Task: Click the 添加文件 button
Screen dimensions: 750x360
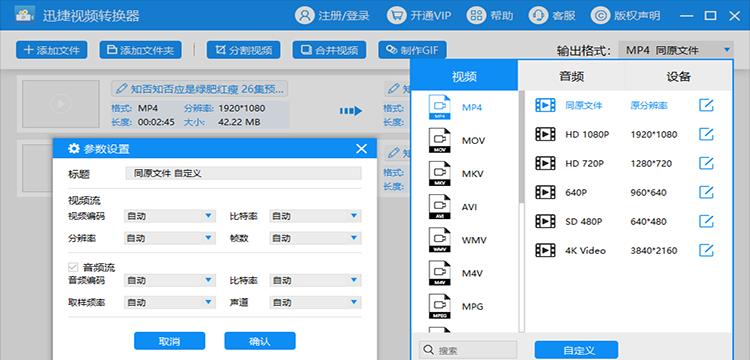Action: coord(52,50)
